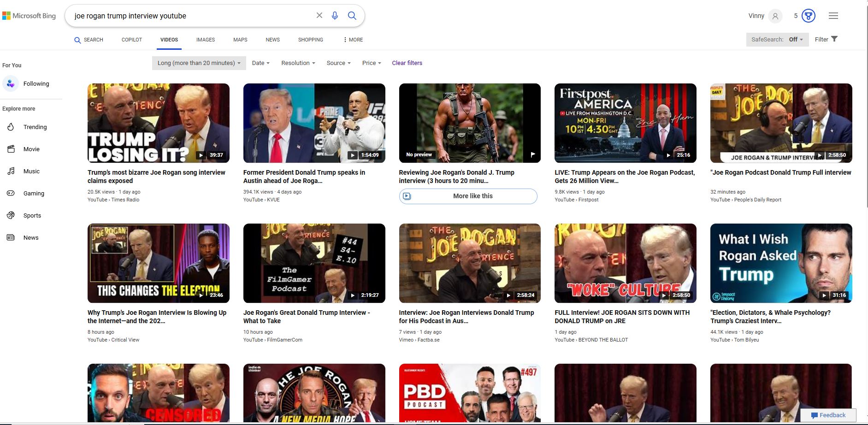
Task: Switch to the Copilot tab
Action: pos(132,40)
